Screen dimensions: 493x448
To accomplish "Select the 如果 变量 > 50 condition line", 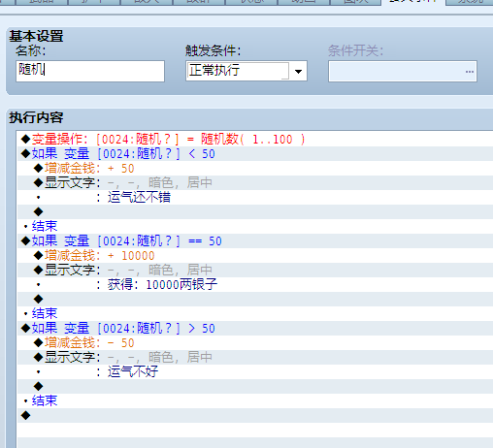I will [255, 329].
